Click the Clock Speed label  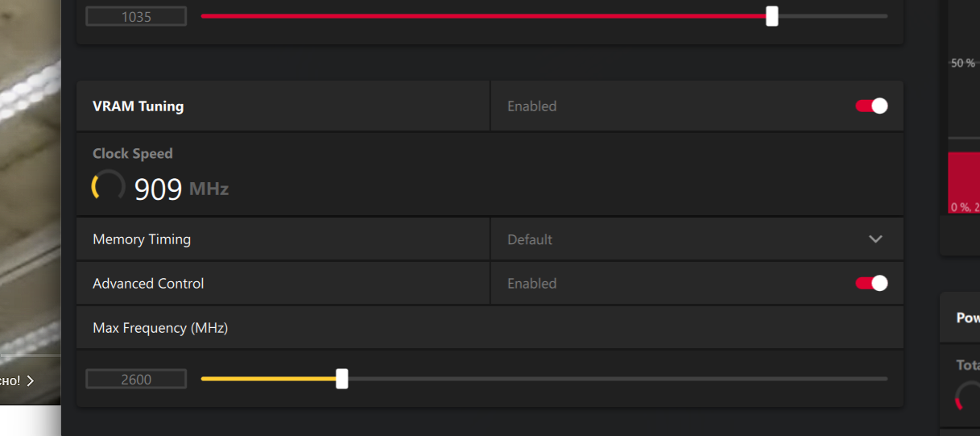pos(133,153)
